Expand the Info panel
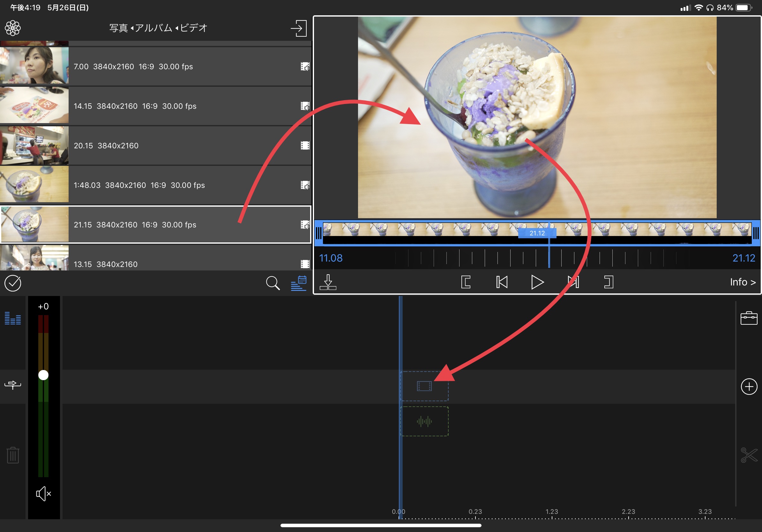The height and width of the screenshot is (532, 762). pos(743,282)
